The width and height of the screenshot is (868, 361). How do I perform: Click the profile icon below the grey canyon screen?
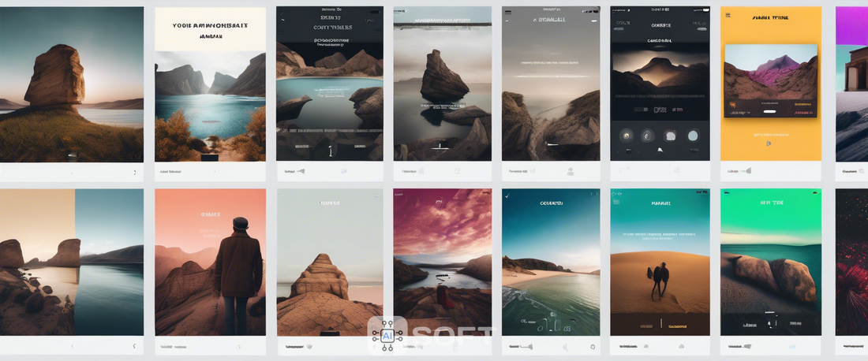(x=570, y=171)
